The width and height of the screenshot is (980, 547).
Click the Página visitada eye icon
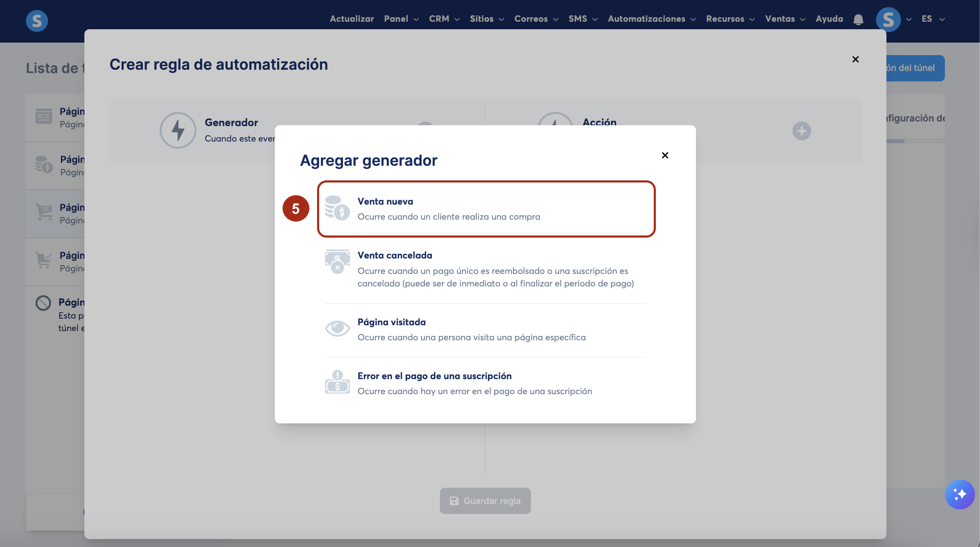[337, 329]
